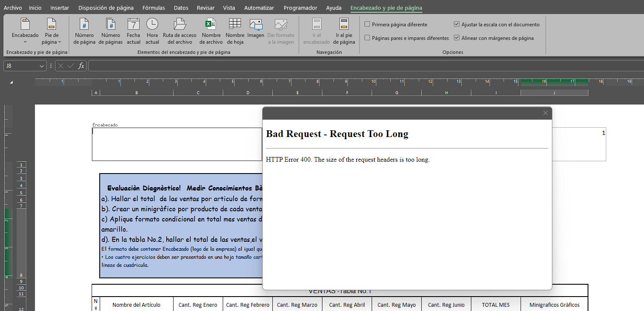Insert current date (Fecha actual)

click(133, 31)
